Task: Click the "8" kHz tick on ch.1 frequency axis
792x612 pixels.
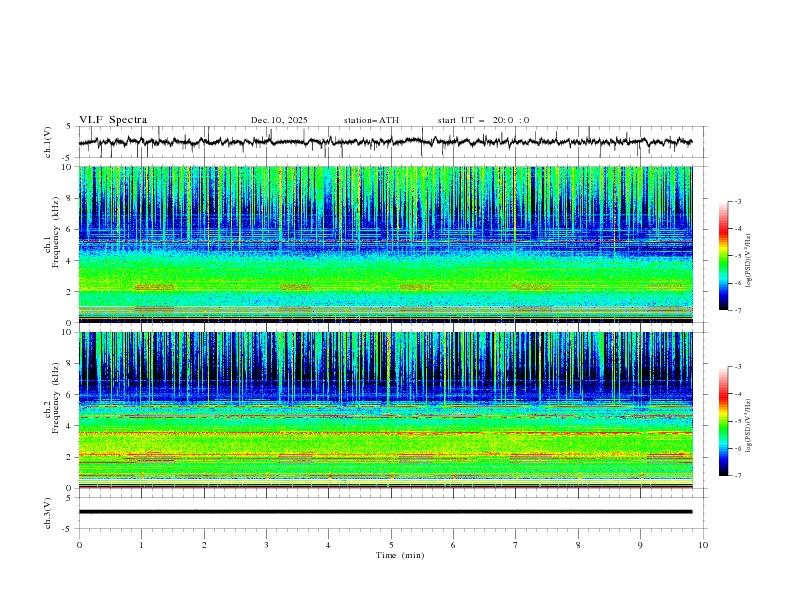Action: point(71,198)
